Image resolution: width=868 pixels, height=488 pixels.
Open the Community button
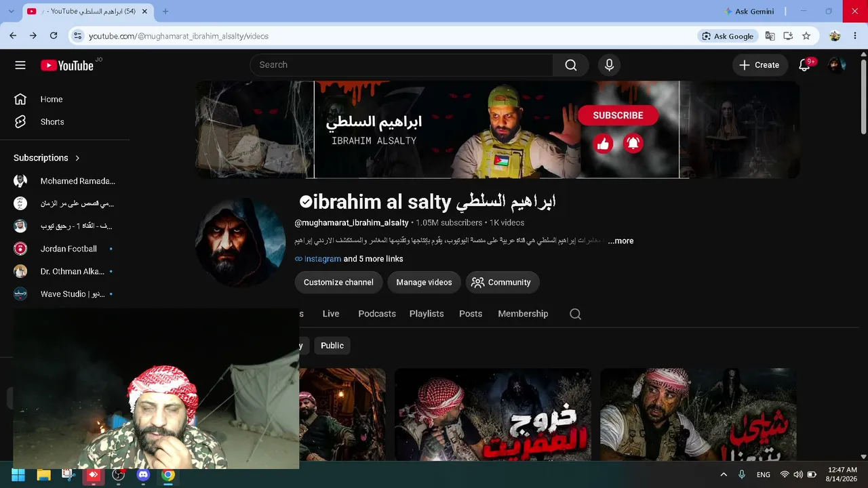click(x=502, y=283)
